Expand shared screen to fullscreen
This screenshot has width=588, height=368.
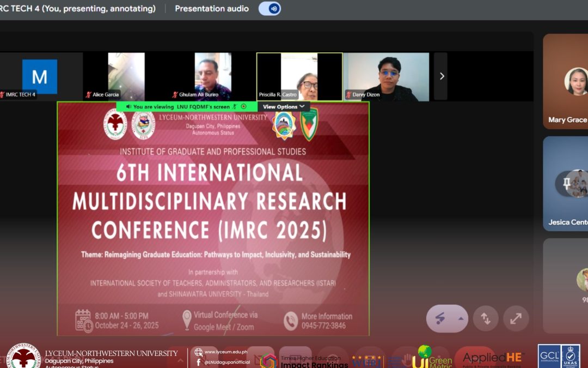point(516,319)
